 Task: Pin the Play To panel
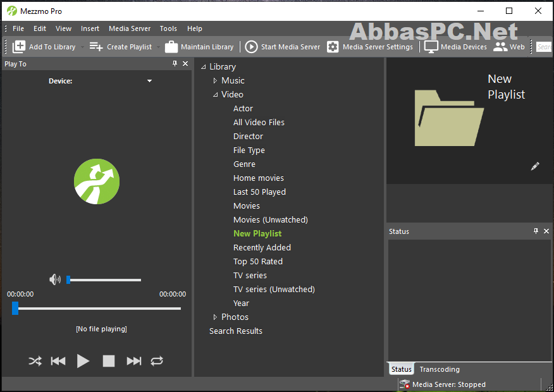point(175,64)
